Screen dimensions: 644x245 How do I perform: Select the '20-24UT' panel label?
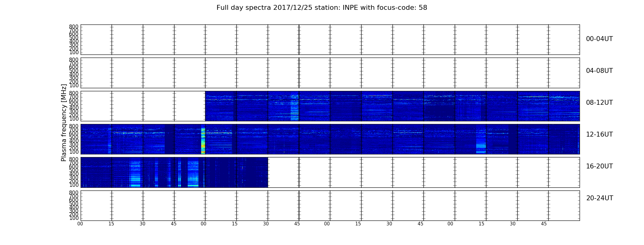click(x=599, y=198)
